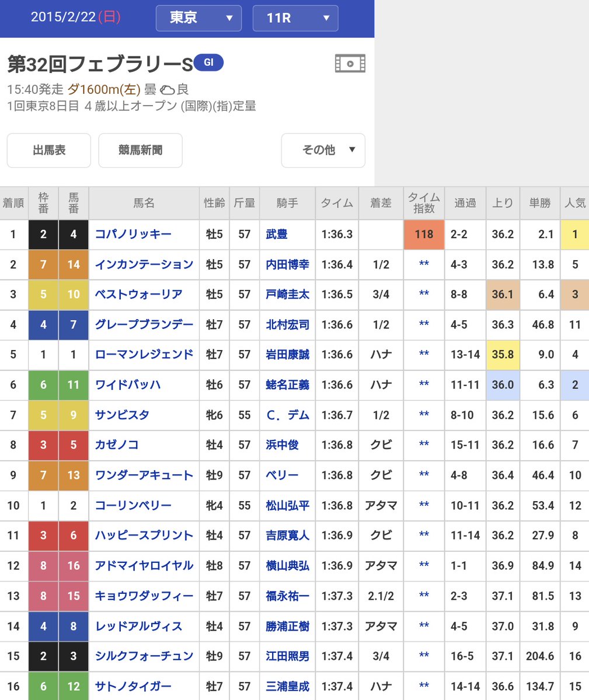
Task: Click the black frame 2 cell of コパノリッキー
Action: point(43,235)
